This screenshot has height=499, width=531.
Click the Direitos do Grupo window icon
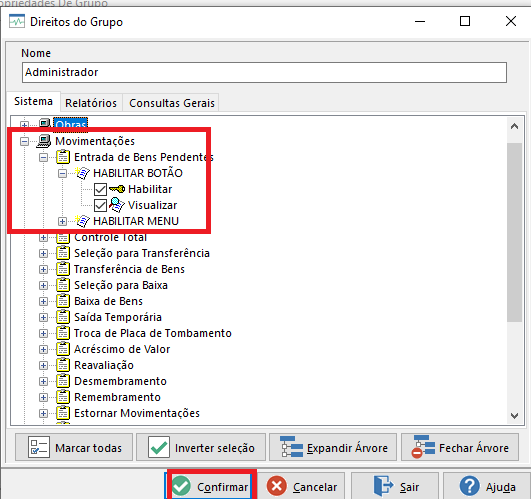17,21
